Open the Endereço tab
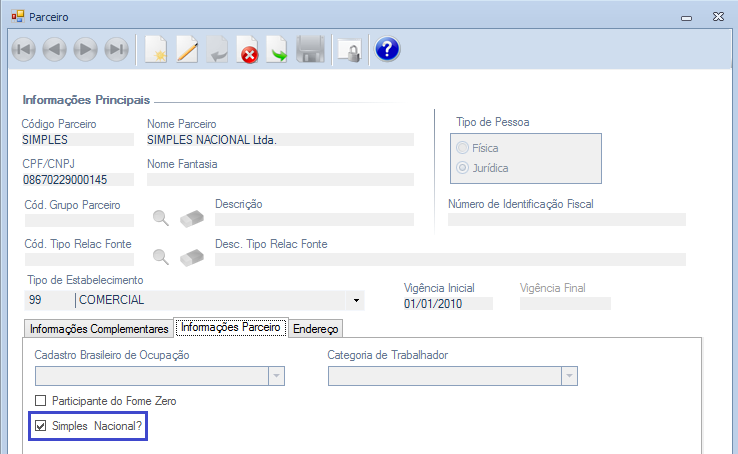The image size is (738, 454). click(x=315, y=329)
